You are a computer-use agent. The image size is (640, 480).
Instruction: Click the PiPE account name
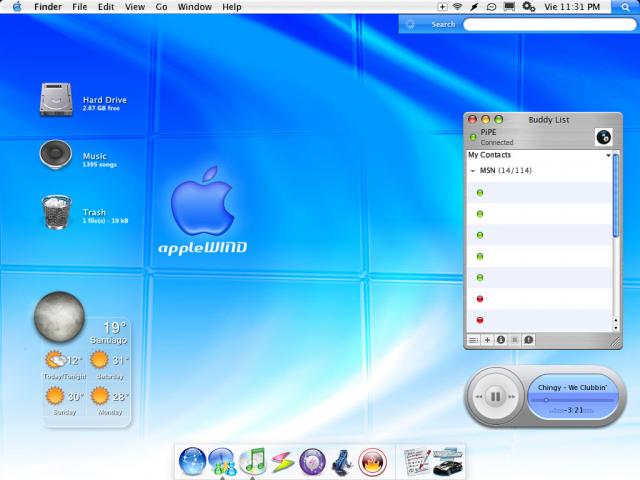[488, 132]
